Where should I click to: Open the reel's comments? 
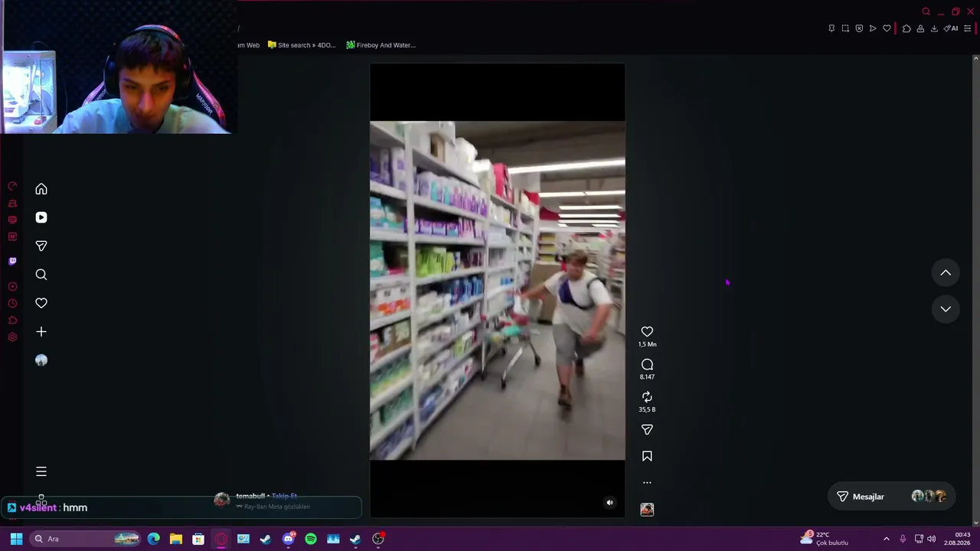(647, 364)
